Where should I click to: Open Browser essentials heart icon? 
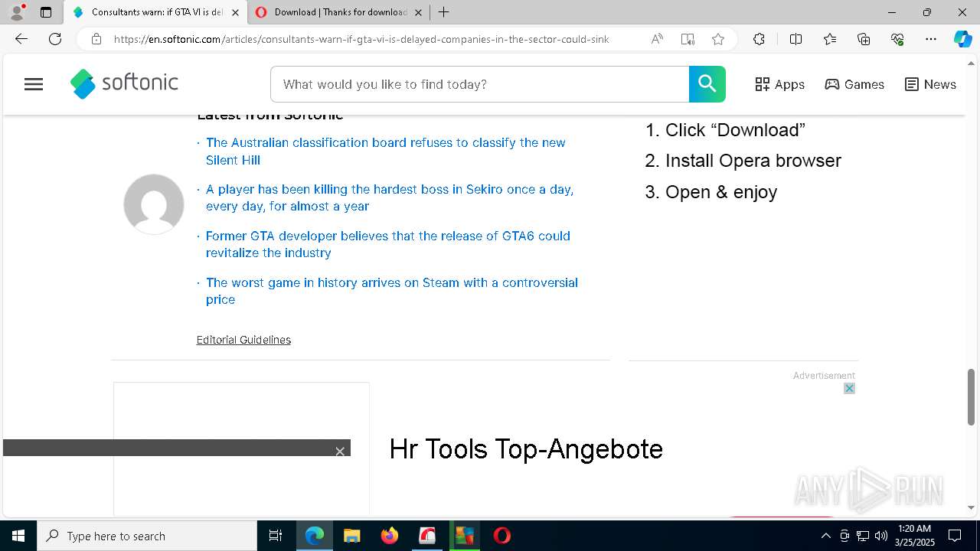point(897,39)
